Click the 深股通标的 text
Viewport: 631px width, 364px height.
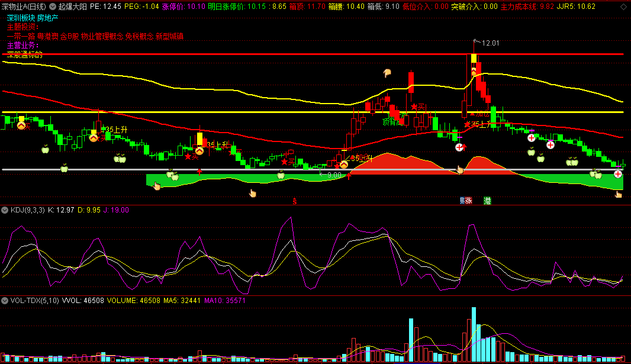tap(24, 54)
